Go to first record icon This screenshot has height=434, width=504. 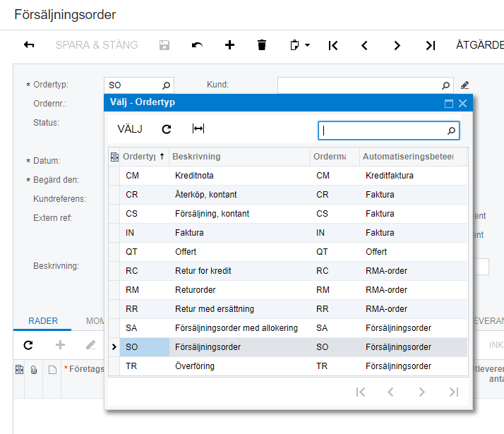pos(333,45)
